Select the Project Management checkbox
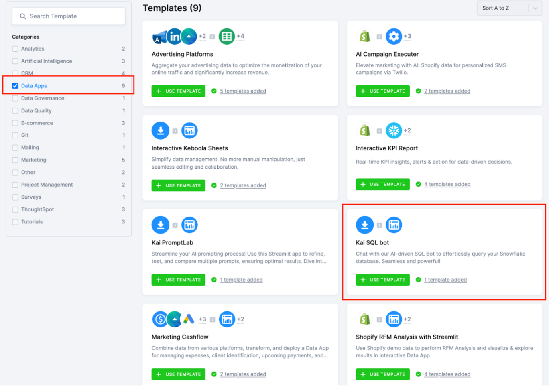549x392 pixels. click(15, 185)
